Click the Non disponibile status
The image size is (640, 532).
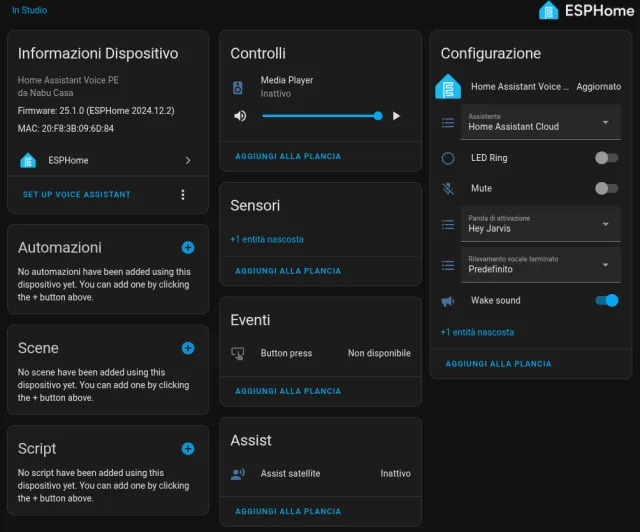pyautogui.click(x=379, y=353)
